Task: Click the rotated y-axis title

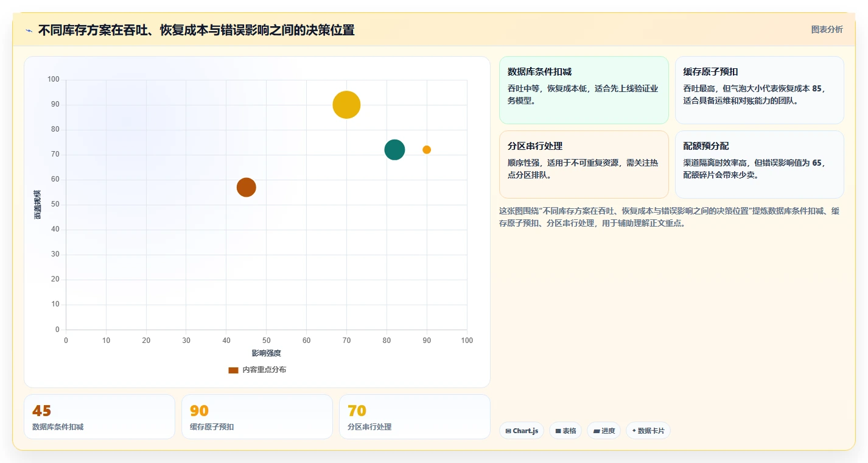Action: pyautogui.click(x=38, y=205)
